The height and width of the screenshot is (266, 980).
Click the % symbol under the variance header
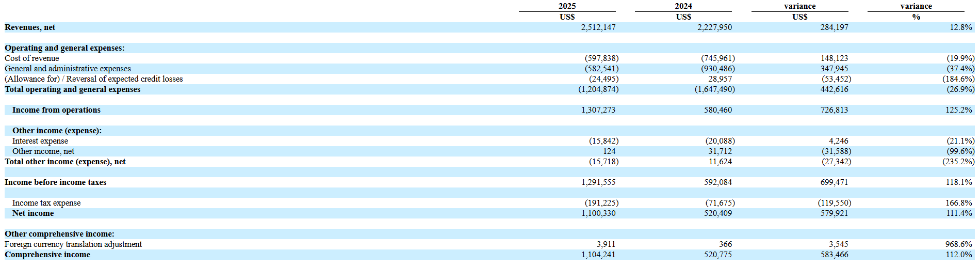coord(916,17)
